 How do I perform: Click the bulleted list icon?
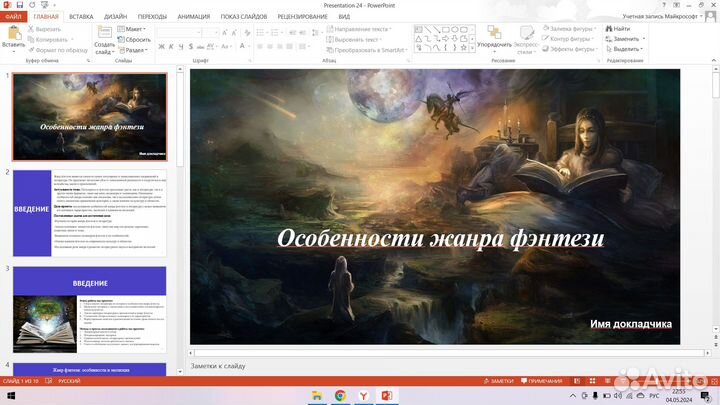pyautogui.click(x=260, y=33)
